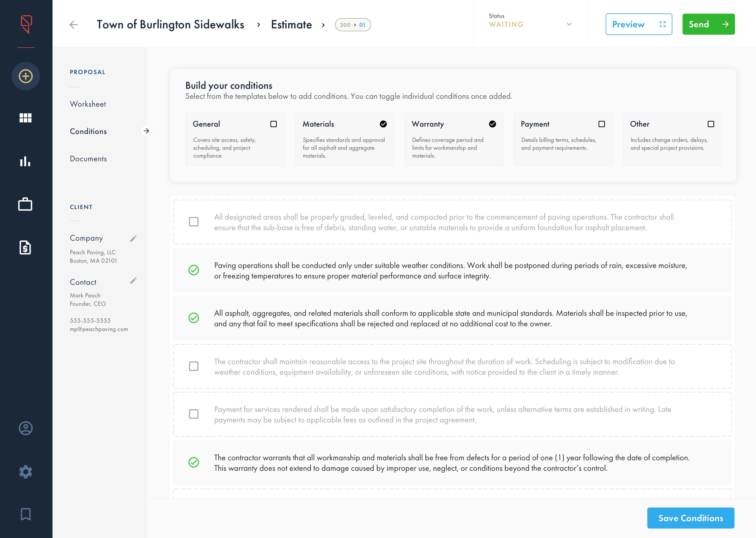The width and height of the screenshot is (756, 538).
Task: Click the bookmark icon in sidebar
Action: tap(25, 514)
